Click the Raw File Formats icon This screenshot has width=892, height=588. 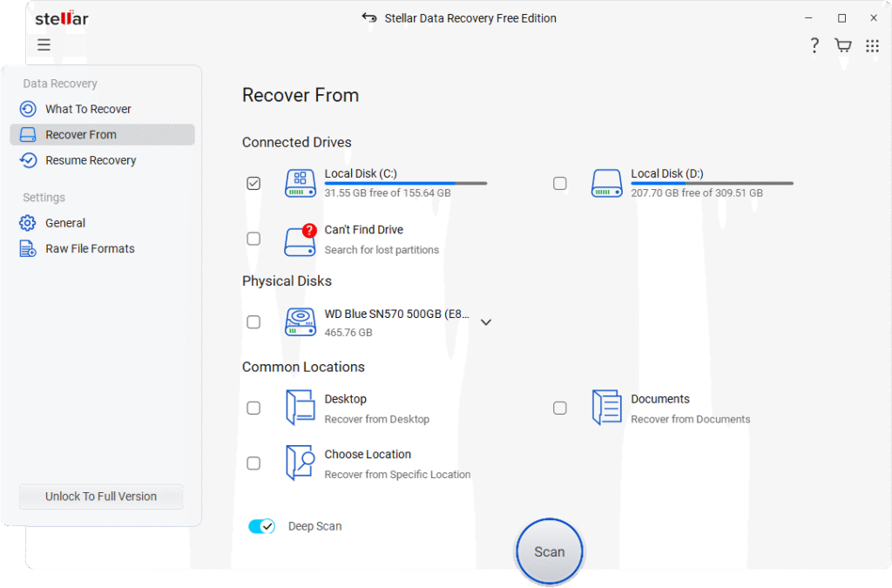[28, 248]
